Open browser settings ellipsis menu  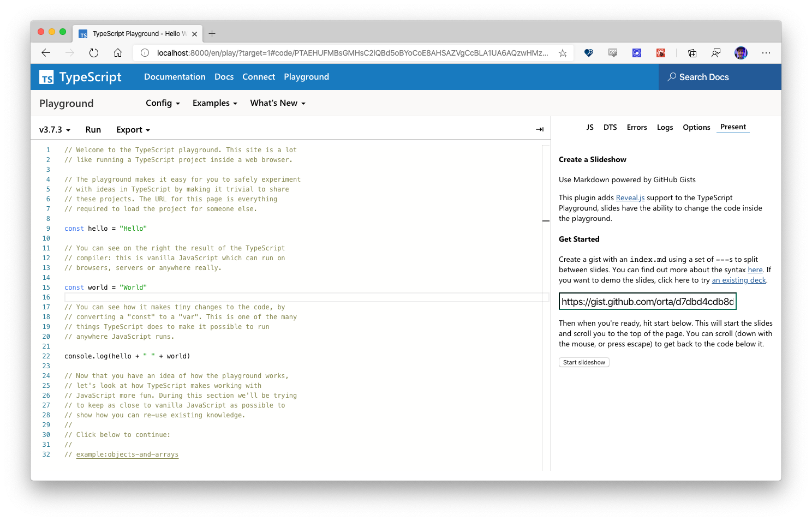[766, 53]
